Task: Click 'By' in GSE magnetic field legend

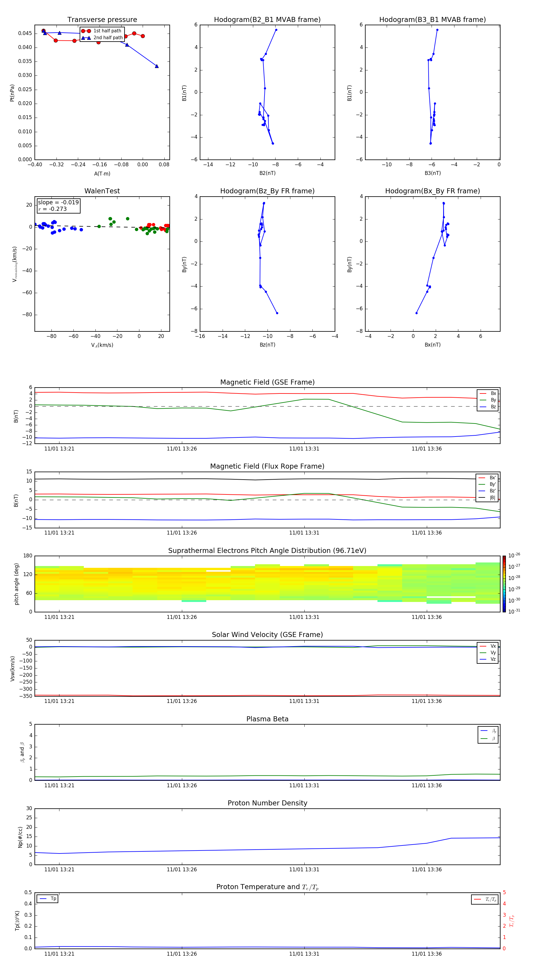Action: tap(488, 400)
